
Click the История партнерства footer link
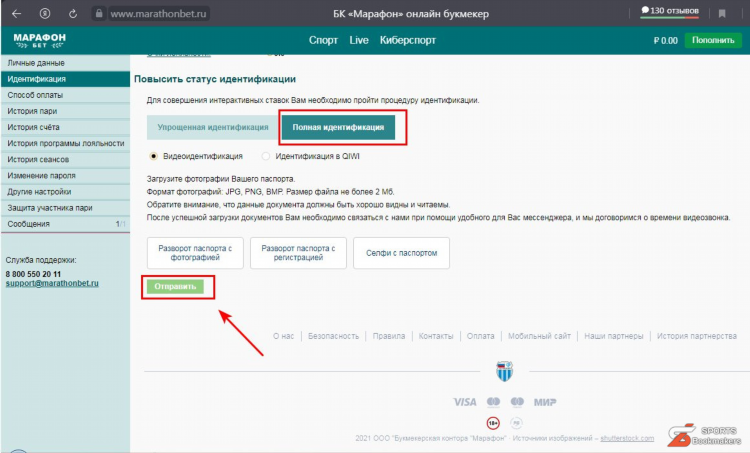[x=697, y=336]
